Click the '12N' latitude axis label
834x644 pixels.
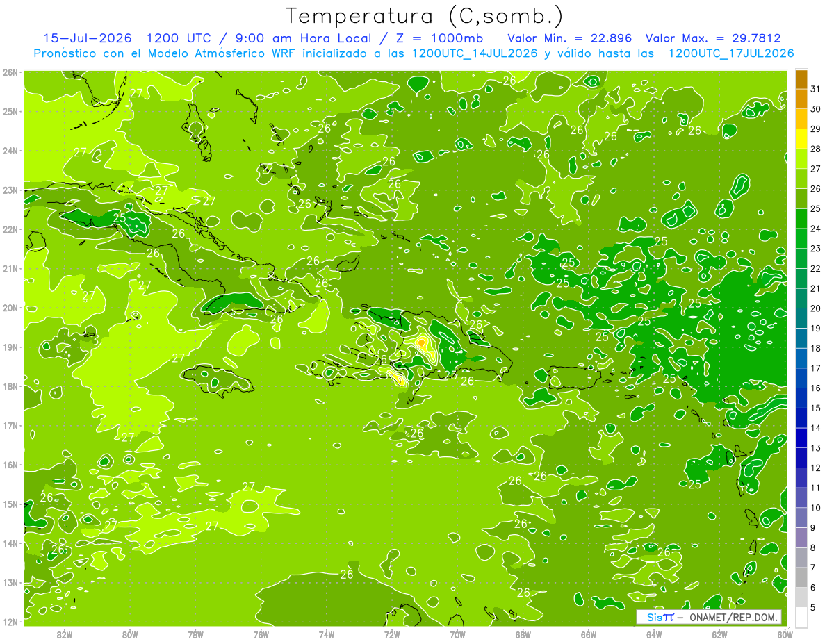point(10,622)
